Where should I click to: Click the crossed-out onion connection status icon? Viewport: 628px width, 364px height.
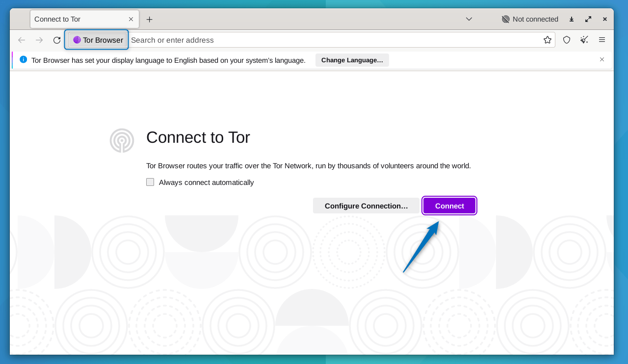pos(505,19)
